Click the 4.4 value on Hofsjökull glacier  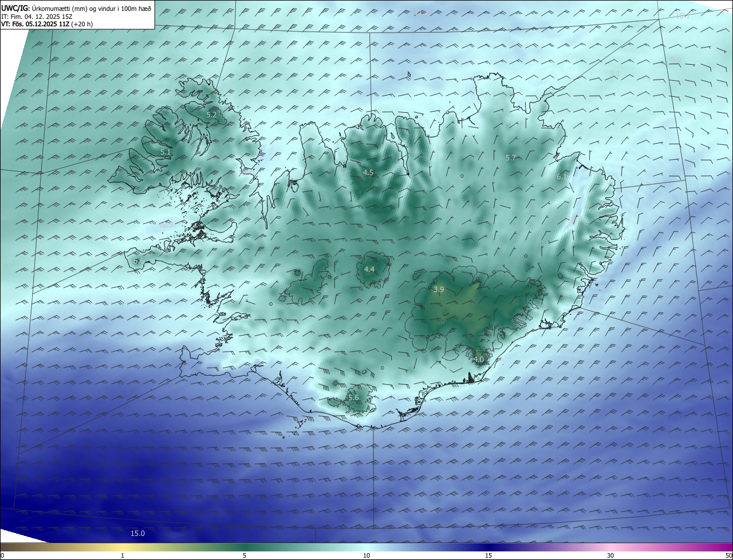[x=369, y=269]
